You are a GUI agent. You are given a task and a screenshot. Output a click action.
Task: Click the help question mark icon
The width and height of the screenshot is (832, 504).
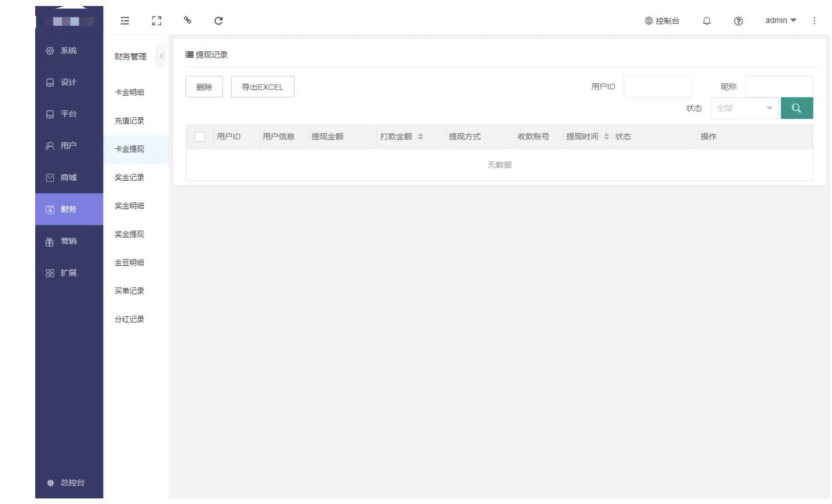click(738, 21)
